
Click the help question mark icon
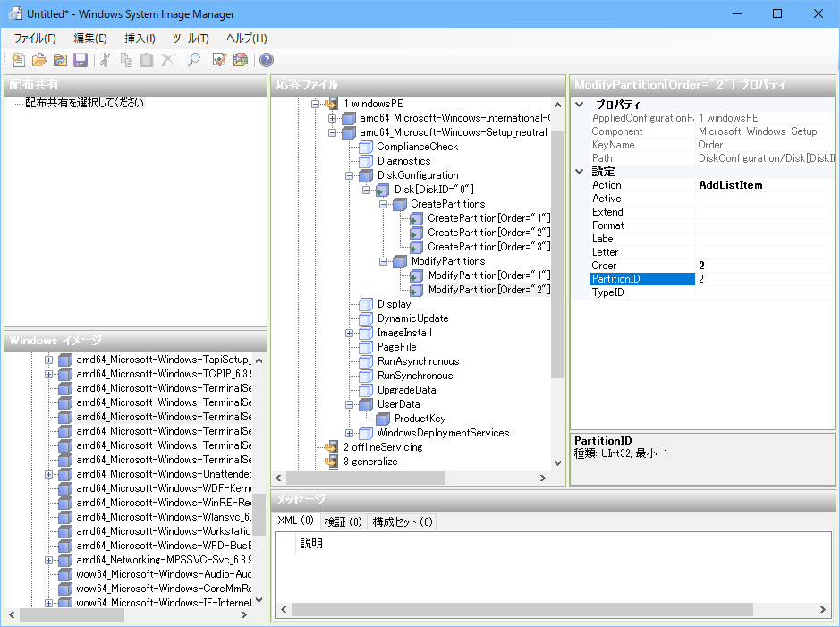tap(267, 60)
